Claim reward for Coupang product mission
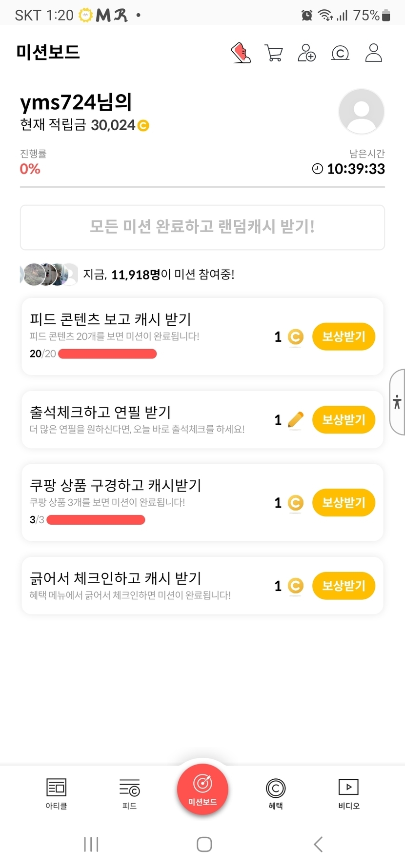The image size is (405, 868). coord(344,502)
